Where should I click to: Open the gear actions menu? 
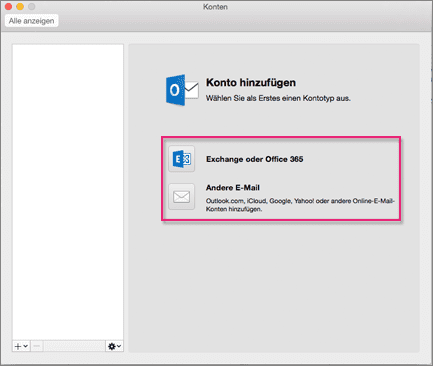tap(114, 346)
